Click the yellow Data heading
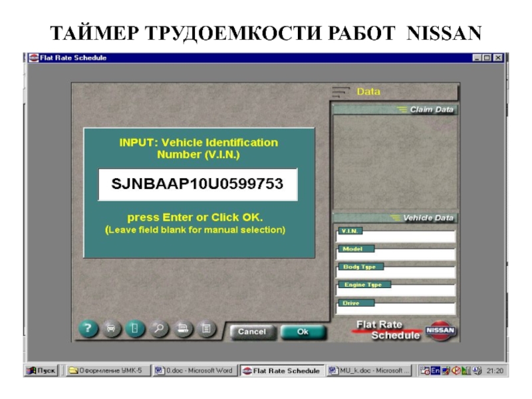Viewport: 532px width, 399px height. click(368, 92)
